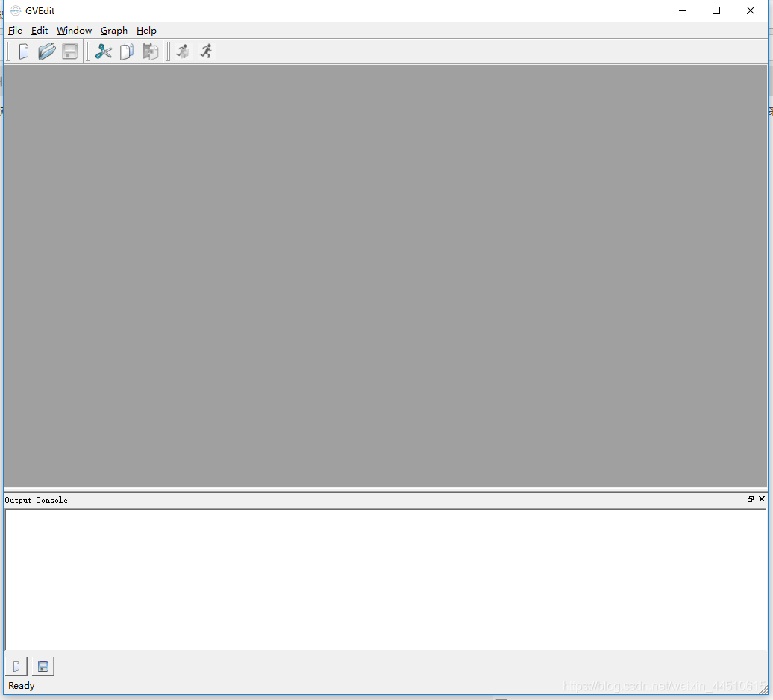
Task: Click the window resize grip at bottom-right corner
Action: (763, 690)
